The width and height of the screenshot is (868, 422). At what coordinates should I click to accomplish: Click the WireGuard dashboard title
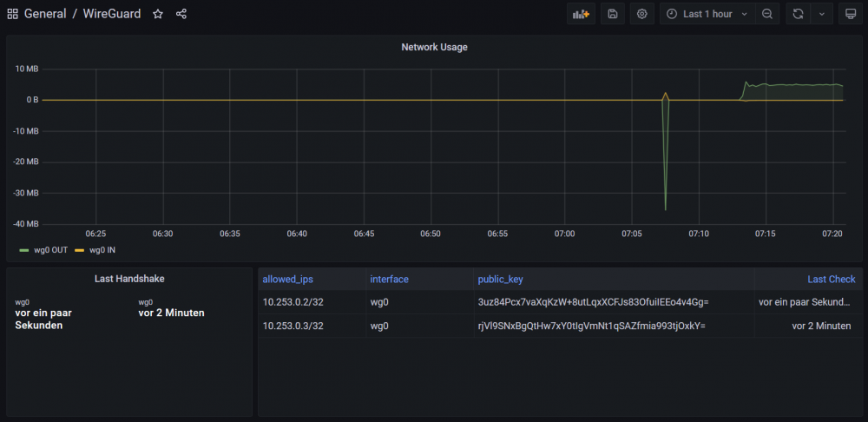click(x=112, y=14)
